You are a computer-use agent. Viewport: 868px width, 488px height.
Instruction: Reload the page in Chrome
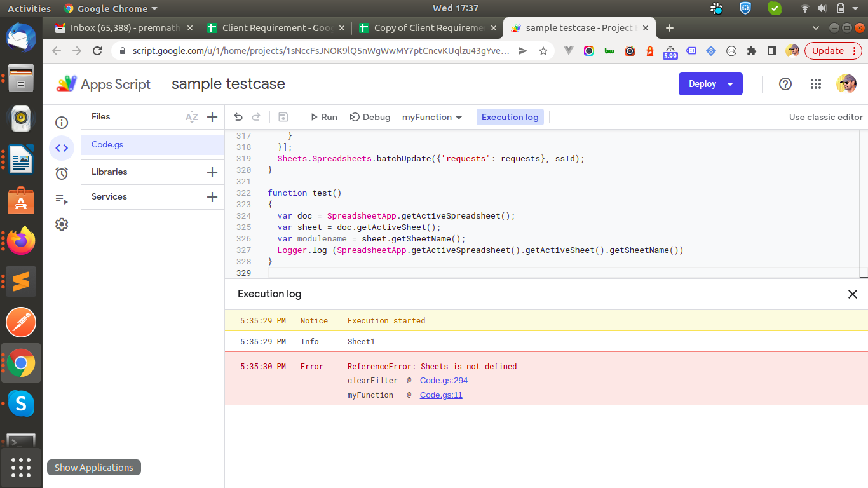pos(97,51)
